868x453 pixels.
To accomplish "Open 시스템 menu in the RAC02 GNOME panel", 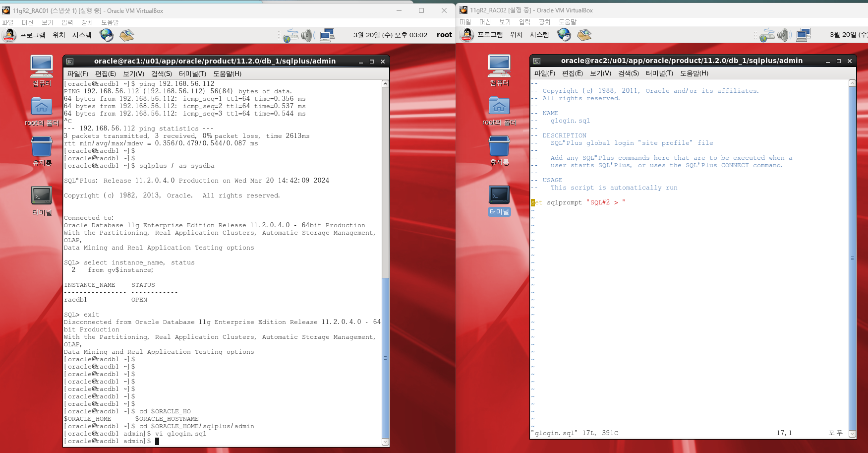I will pos(539,35).
